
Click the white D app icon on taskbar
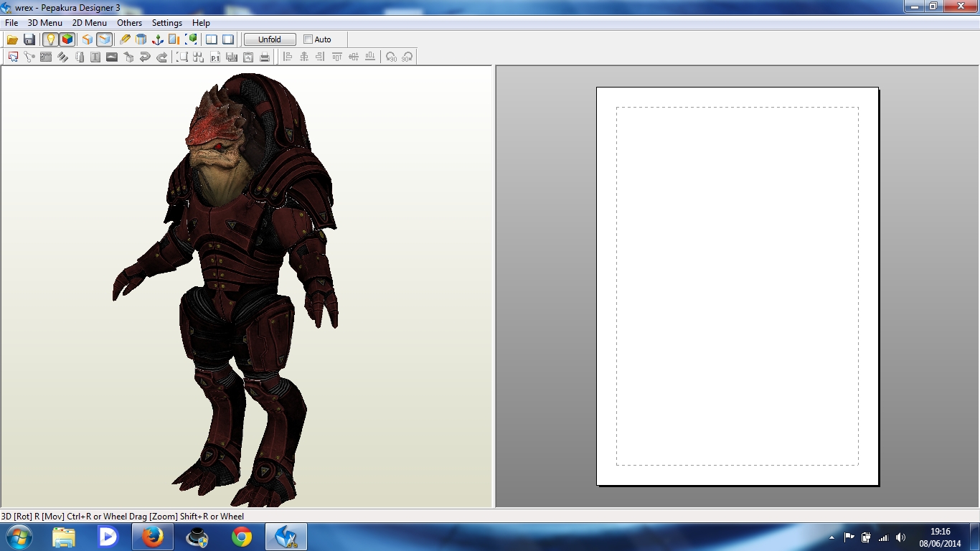coord(108,537)
